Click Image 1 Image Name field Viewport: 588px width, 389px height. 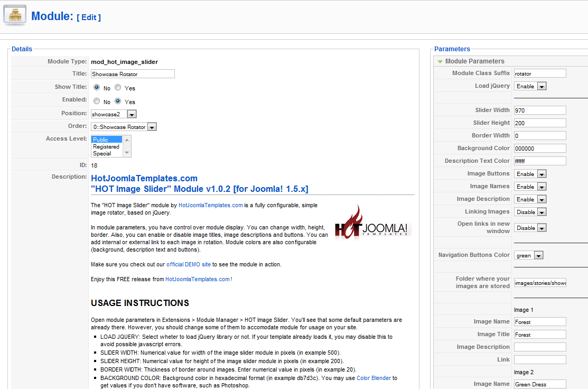[x=540, y=322]
